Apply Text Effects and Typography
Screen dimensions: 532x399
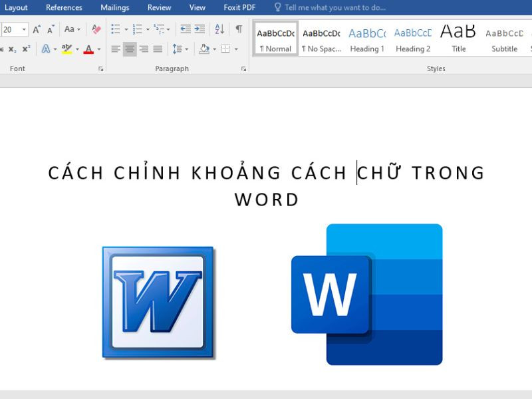46,49
